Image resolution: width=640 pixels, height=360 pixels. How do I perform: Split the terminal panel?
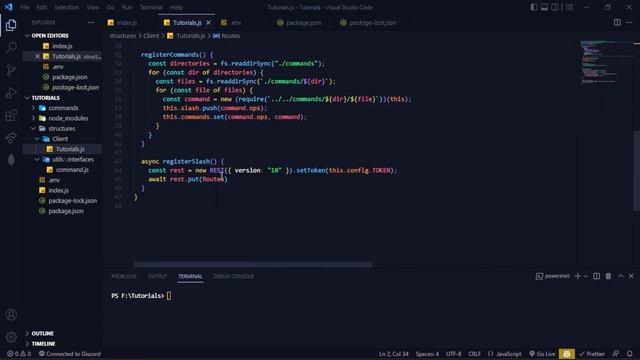point(596,276)
